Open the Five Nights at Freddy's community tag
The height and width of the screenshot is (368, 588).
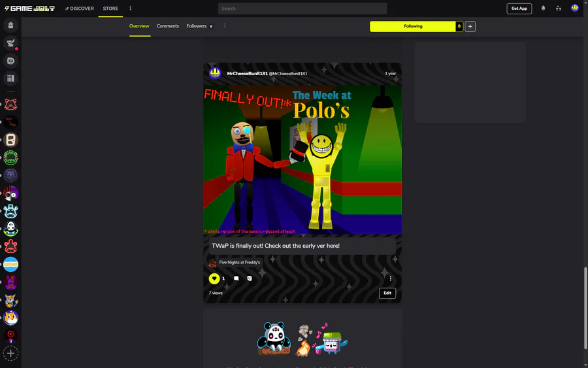(x=235, y=263)
